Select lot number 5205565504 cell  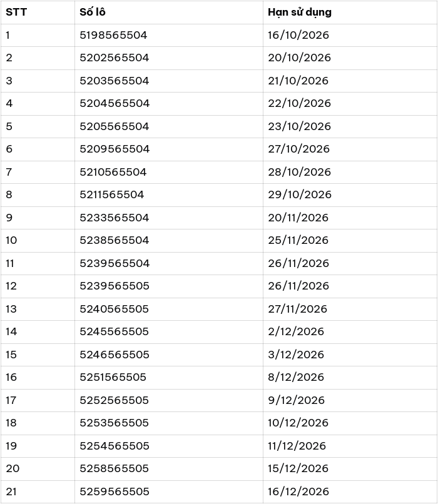(115, 126)
